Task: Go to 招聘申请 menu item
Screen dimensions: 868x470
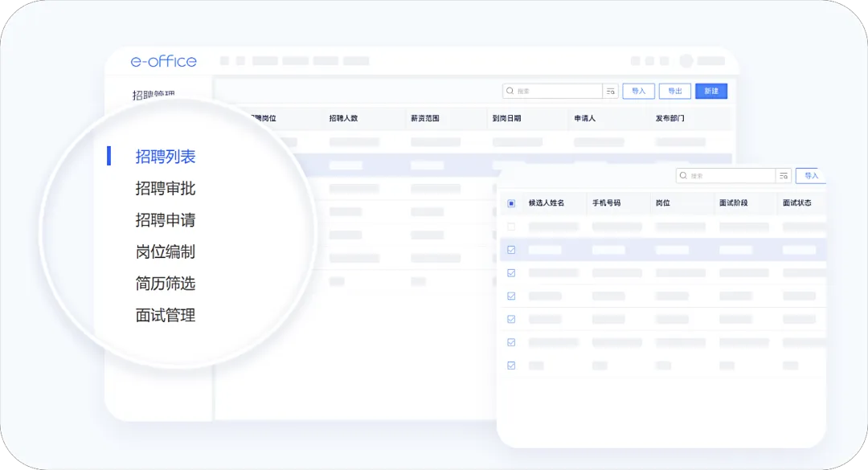Action: click(x=166, y=220)
